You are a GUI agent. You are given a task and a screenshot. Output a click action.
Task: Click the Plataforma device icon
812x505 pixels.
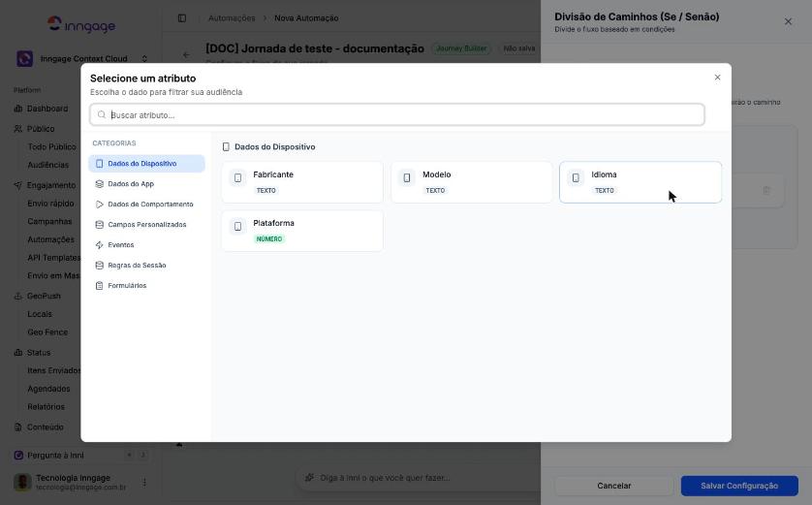point(237,227)
